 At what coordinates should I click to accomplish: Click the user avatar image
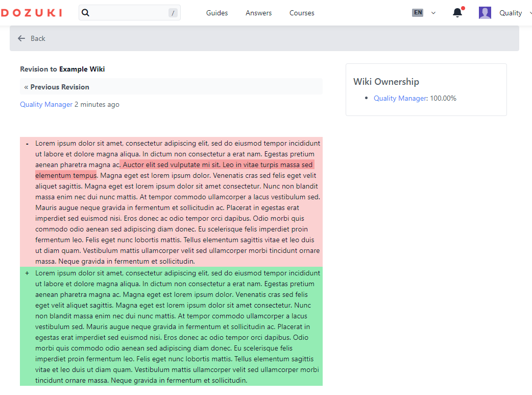[485, 13]
